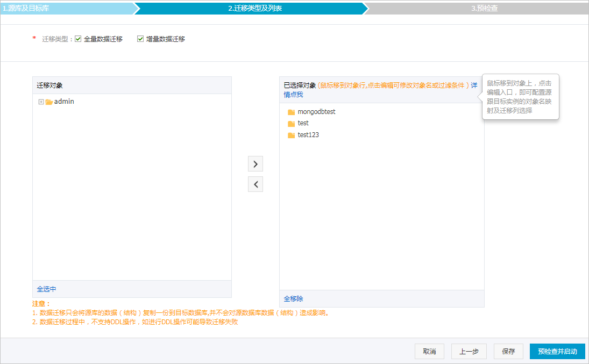Select the test database entry
This screenshot has width=589, height=364.
click(303, 123)
